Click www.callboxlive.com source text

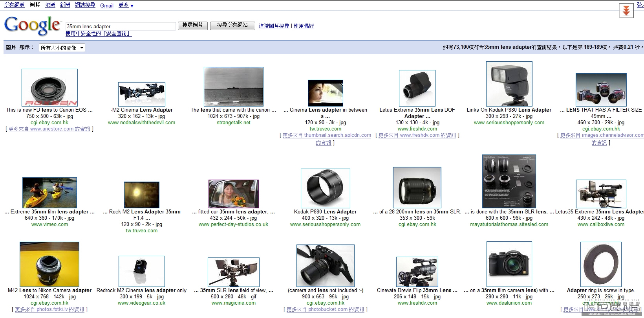pyautogui.click(x=601, y=224)
